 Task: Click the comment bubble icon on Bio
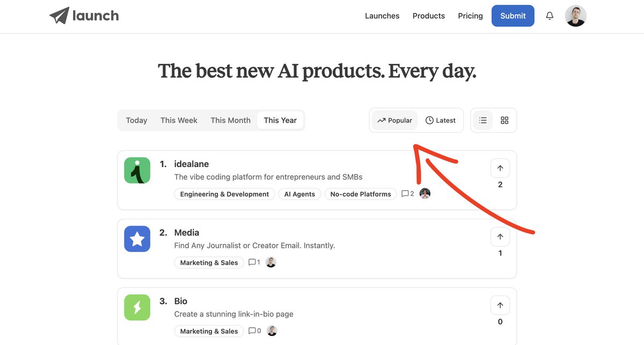[x=252, y=330]
